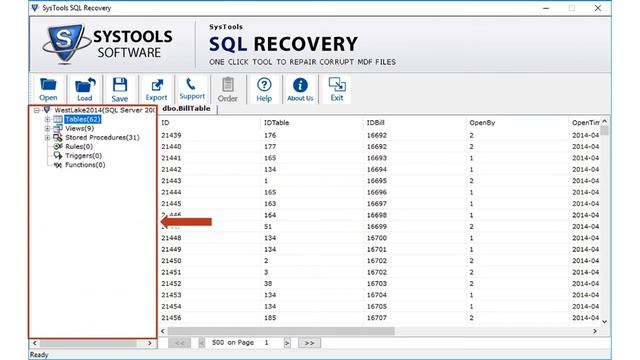Click the WestLake2014 database icon
This screenshot has height=360, width=640.
coord(47,110)
